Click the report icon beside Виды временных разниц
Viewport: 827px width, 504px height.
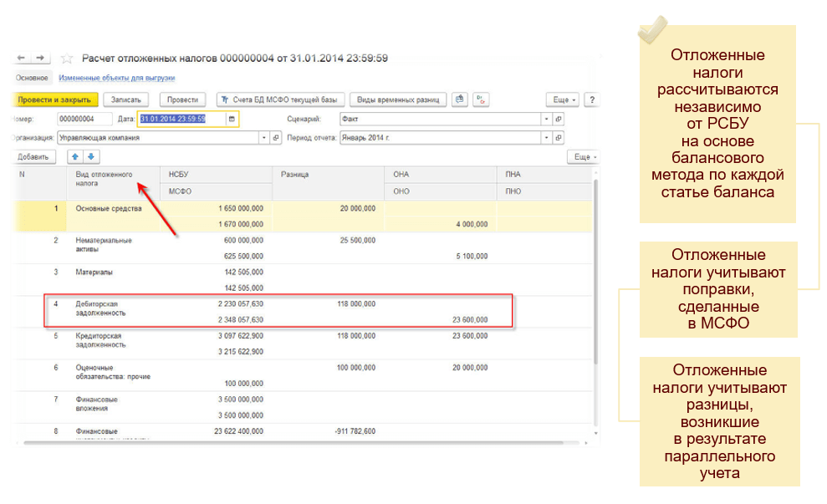pos(460,99)
